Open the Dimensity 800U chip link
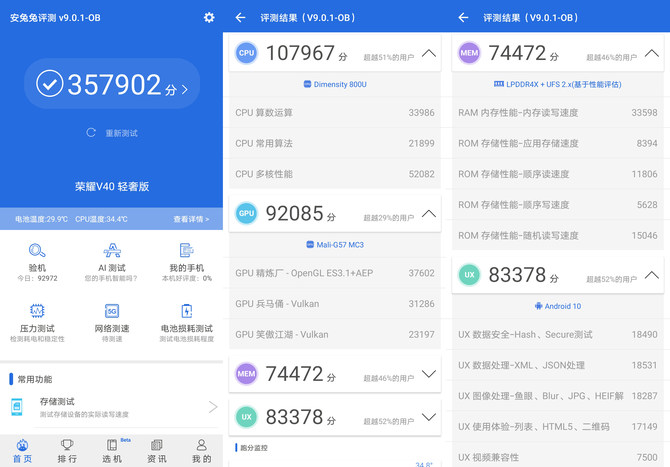This screenshot has width=670, height=467. (335, 84)
